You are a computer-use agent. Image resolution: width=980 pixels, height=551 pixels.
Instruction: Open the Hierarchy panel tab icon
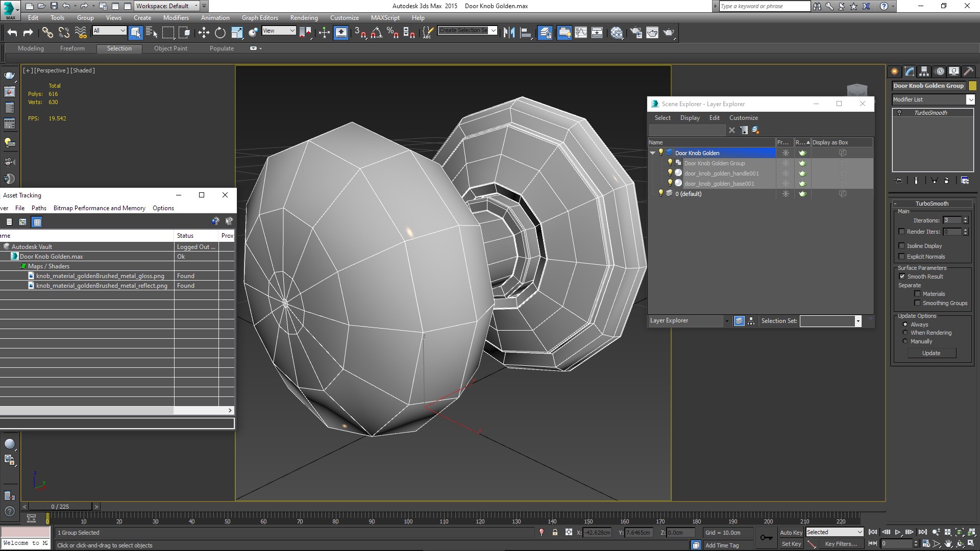924,71
